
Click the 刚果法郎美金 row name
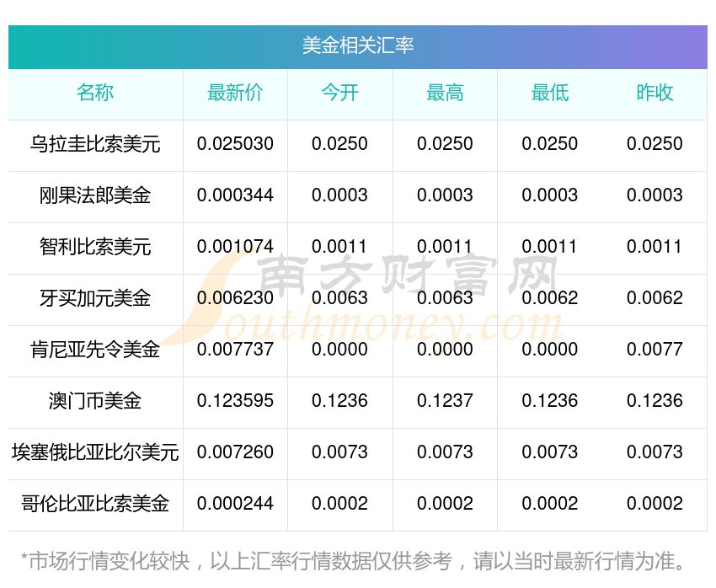click(95, 195)
